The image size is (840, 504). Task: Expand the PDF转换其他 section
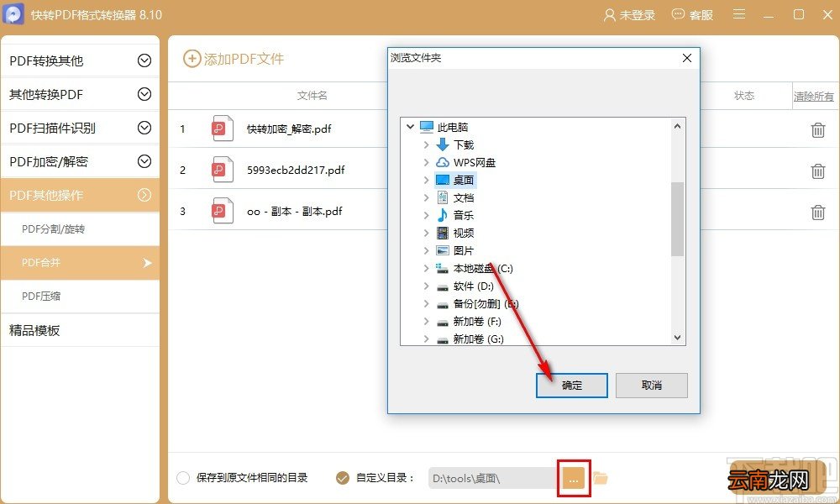[144, 60]
